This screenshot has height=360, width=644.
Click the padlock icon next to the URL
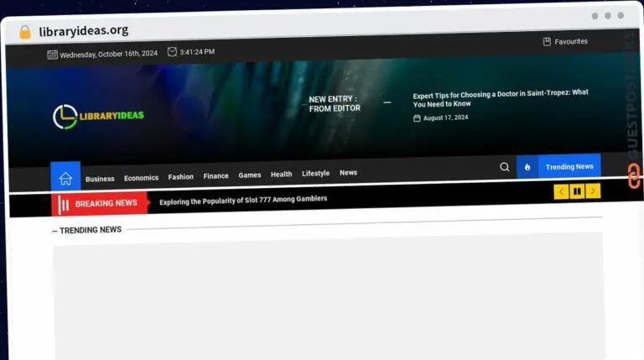click(25, 32)
